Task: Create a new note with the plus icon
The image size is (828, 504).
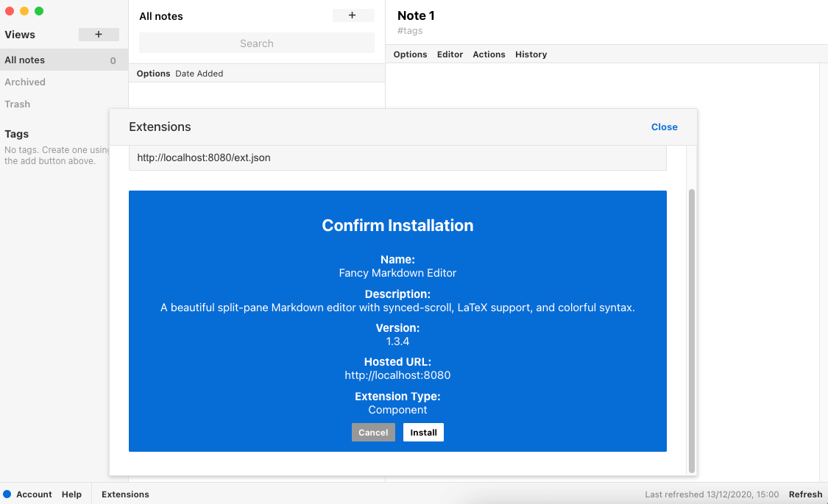Action: [x=353, y=15]
